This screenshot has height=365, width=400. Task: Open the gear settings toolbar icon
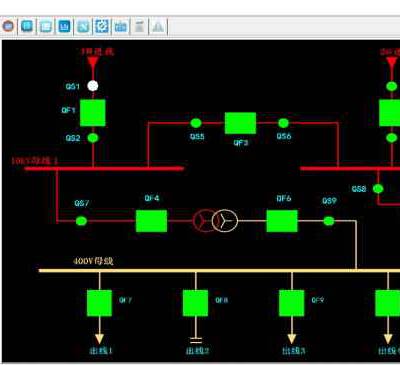(102, 26)
